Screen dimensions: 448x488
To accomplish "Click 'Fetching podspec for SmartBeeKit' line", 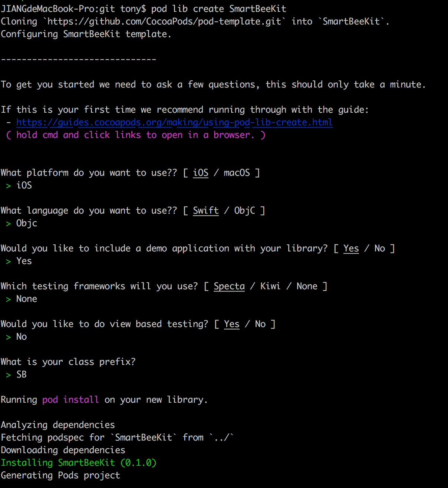I will tap(117, 438).
